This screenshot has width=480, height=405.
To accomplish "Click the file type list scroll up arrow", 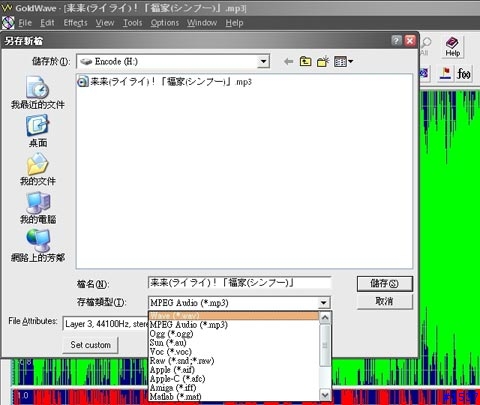I will pyautogui.click(x=325, y=317).
